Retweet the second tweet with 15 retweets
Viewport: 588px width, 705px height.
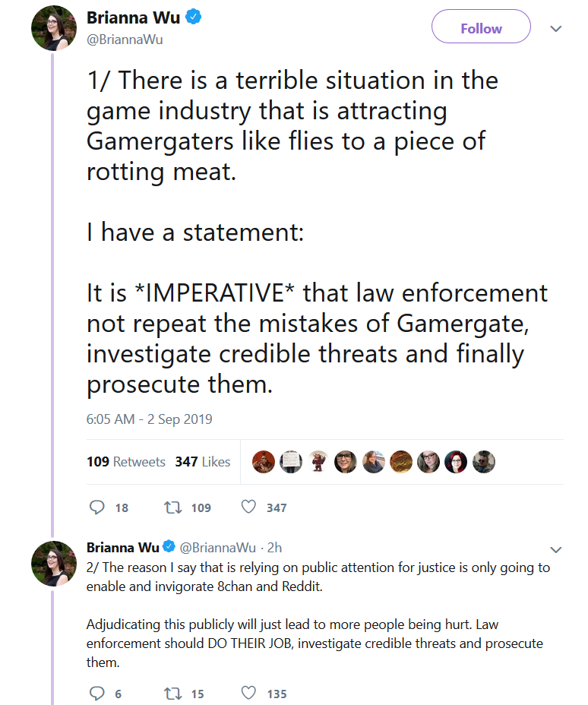(172, 694)
